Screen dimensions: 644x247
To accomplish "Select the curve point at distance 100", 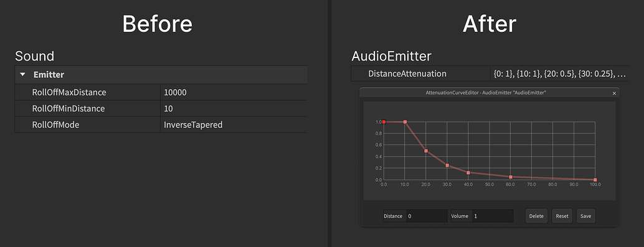I will 595,180.
